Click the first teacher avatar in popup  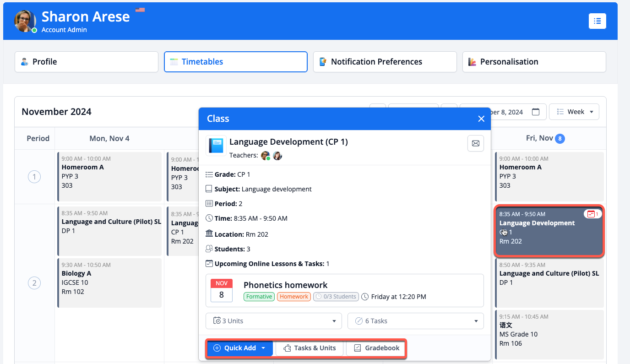pos(265,156)
